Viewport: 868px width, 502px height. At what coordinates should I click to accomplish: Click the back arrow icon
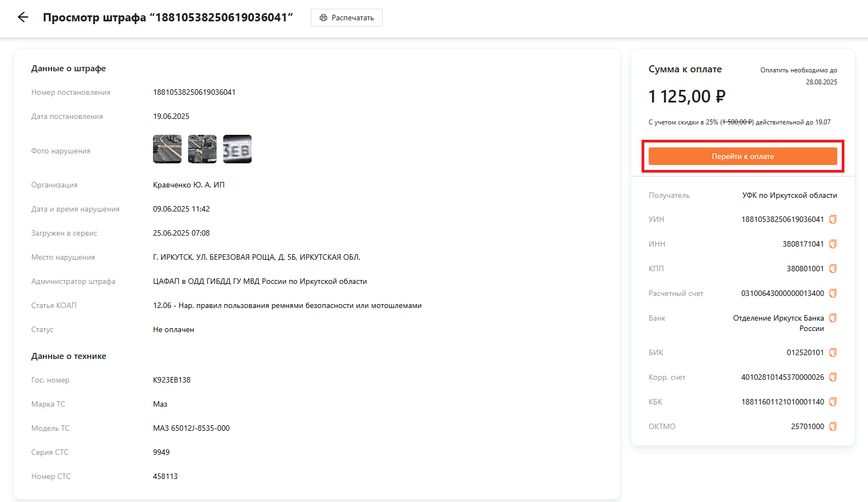coord(23,17)
